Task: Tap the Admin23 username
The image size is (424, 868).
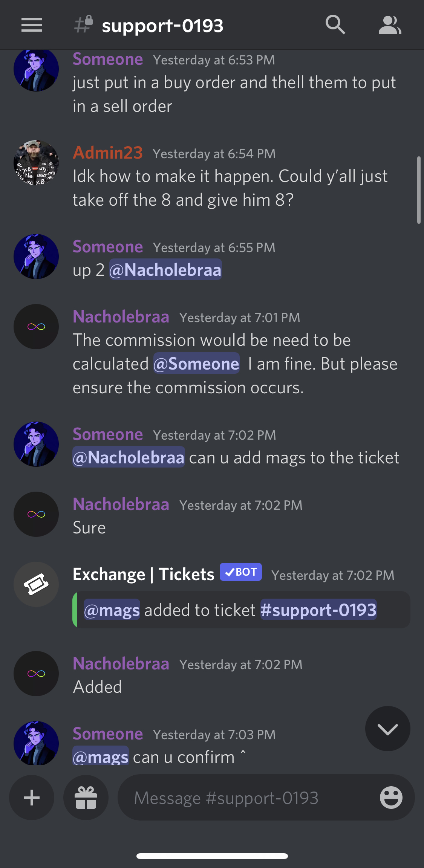Action: click(108, 153)
